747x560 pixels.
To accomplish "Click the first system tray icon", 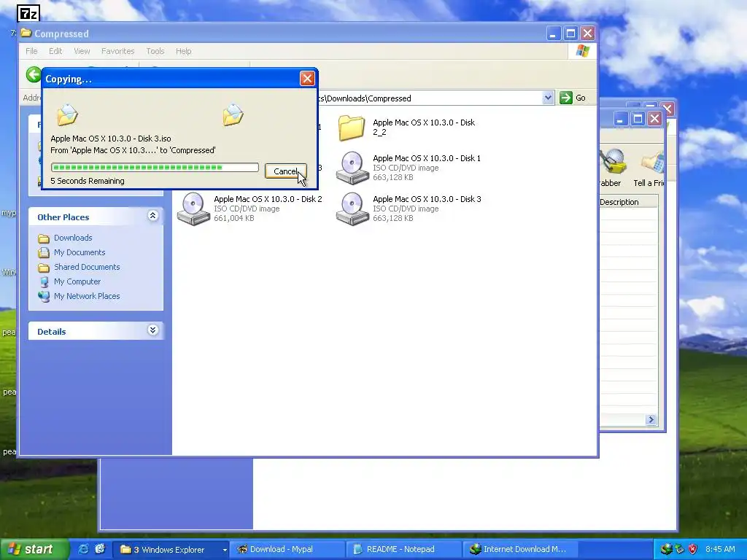I will 665,549.
